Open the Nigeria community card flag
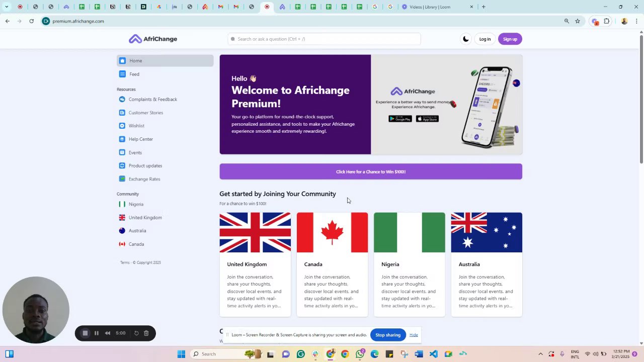Viewport: 644px width, 362px height. click(410, 232)
